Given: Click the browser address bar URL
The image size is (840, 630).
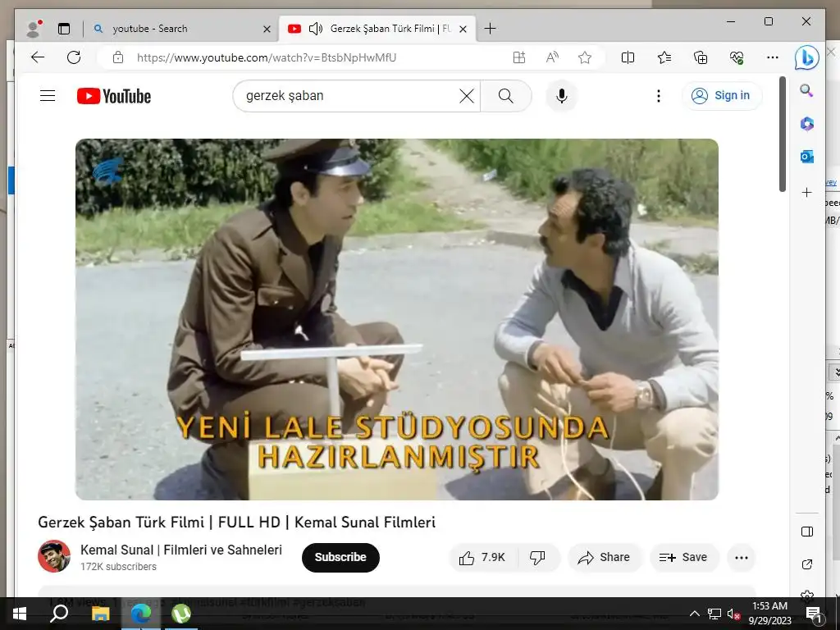Looking at the screenshot, I should point(267,57).
